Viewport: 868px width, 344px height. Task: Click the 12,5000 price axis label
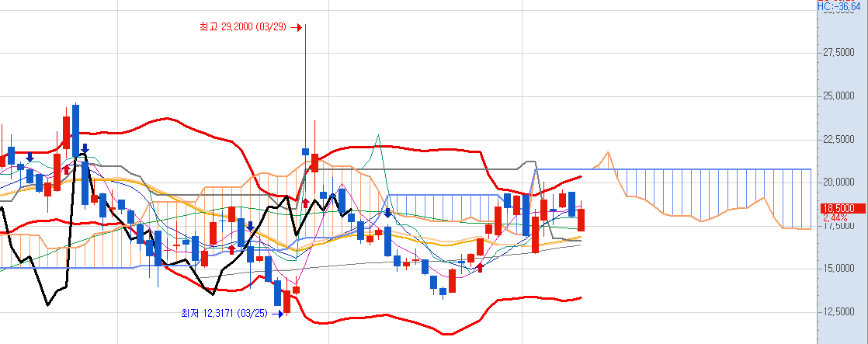[x=840, y=312]
